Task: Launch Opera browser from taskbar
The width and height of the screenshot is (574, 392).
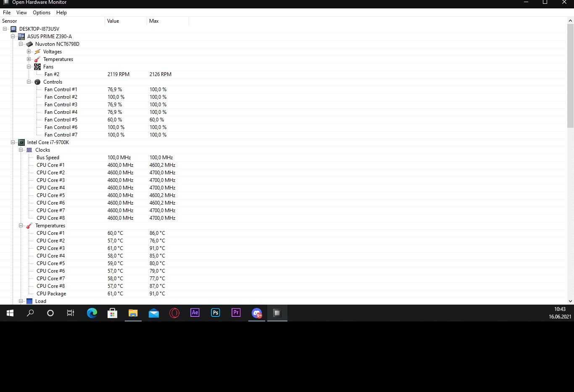Action: click(x=174, y=313)
